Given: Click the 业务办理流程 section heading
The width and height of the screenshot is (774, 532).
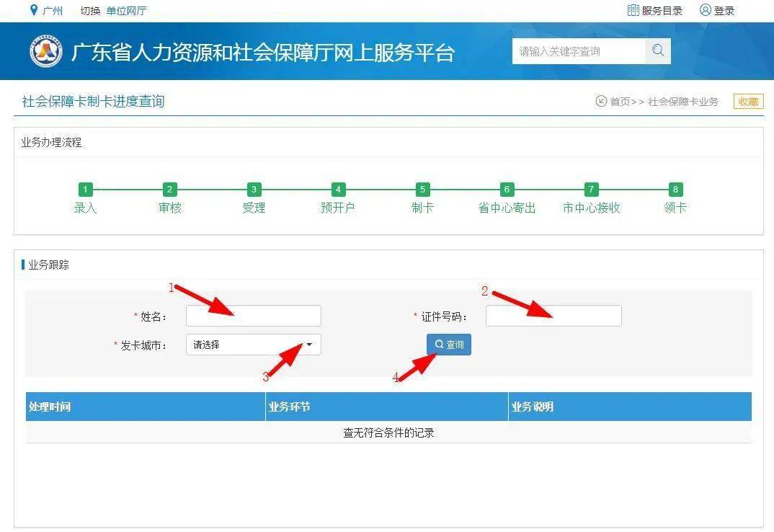Looking at the screenshot, I should click(x=51, y=142).
